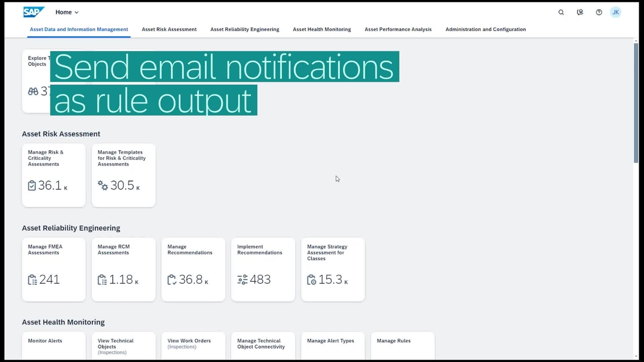Open Administration and Configuration tab
This screenshot has height=362, width=644.
pos(486,29)
